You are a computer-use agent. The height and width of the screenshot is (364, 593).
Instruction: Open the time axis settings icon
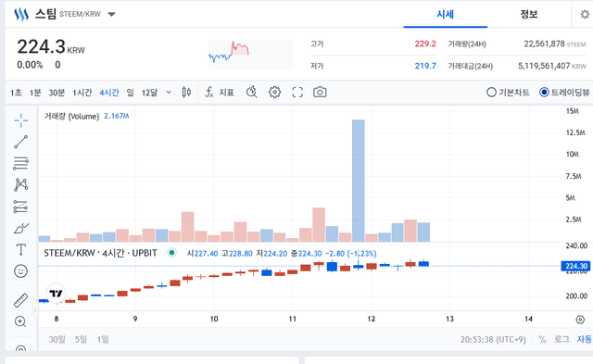pyautogui.click(x=580, y=320)
